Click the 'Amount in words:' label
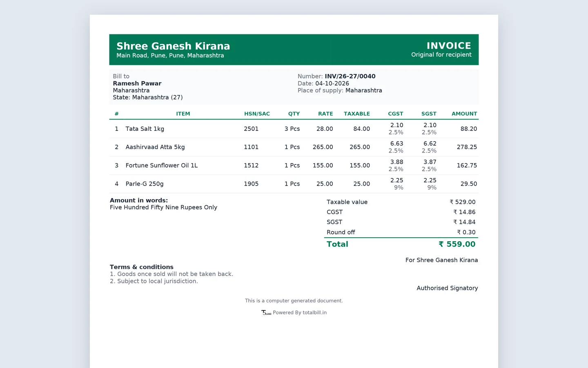 click(x=139, y=200)
